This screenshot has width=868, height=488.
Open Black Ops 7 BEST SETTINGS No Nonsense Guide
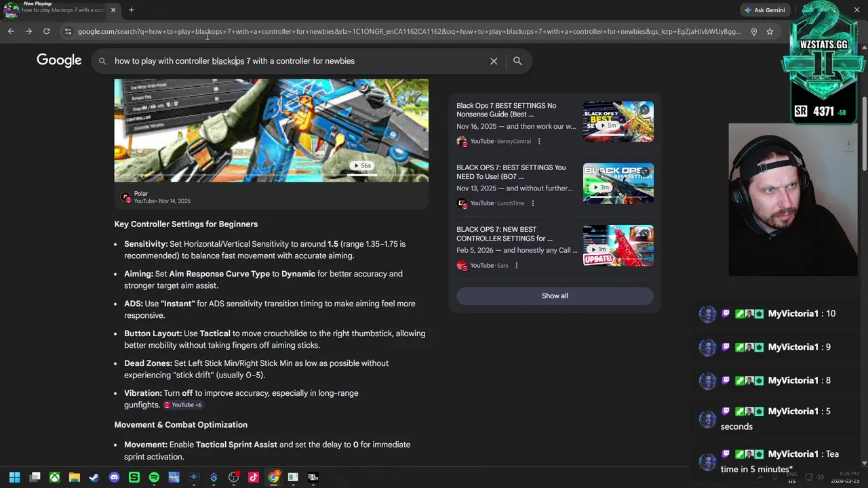click(507, 110)
